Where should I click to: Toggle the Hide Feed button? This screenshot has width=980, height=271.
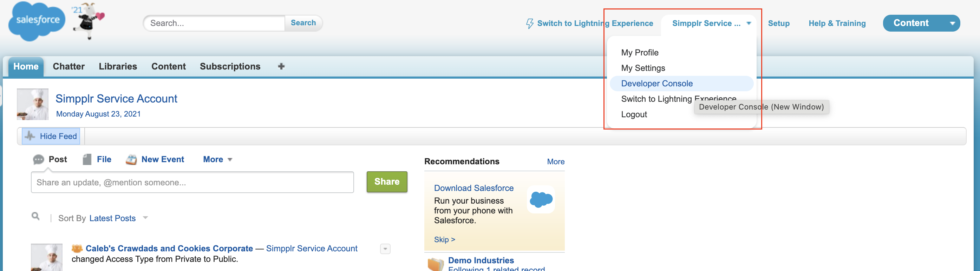tap(51, 136)
